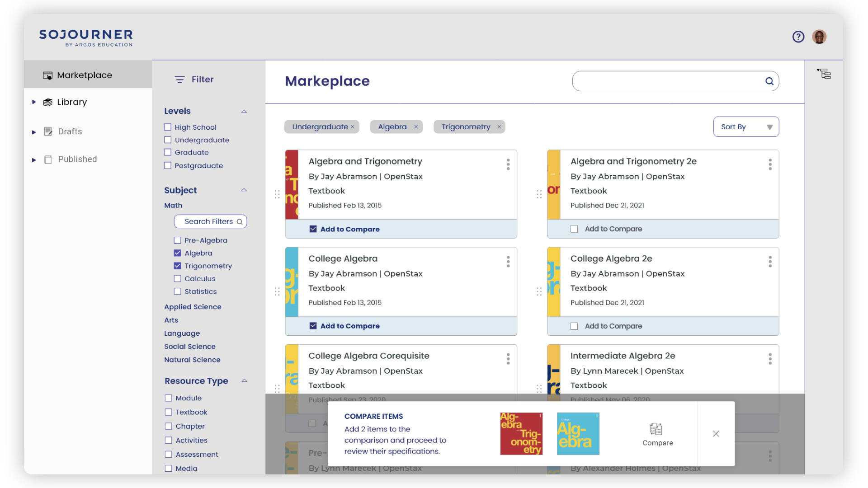Check the High School level checkbox
The height and width of the screenshot is (488, 868).
[x=168, y=127]
